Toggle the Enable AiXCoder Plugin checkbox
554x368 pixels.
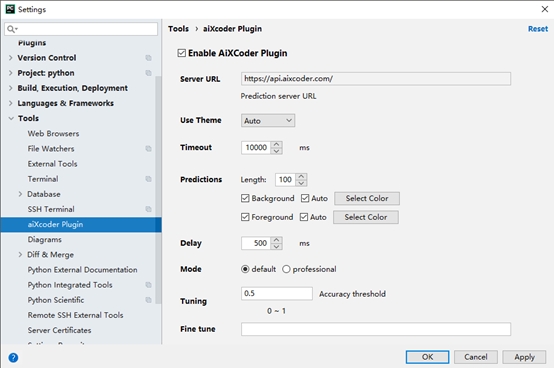pyautogui.click(x=182, y=53)
